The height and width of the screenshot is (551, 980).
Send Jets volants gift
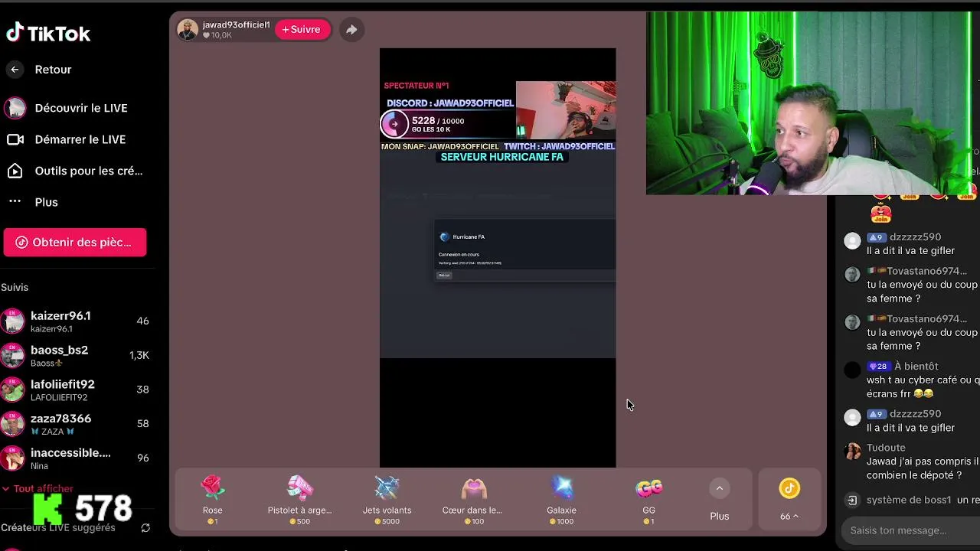(387, 499)
